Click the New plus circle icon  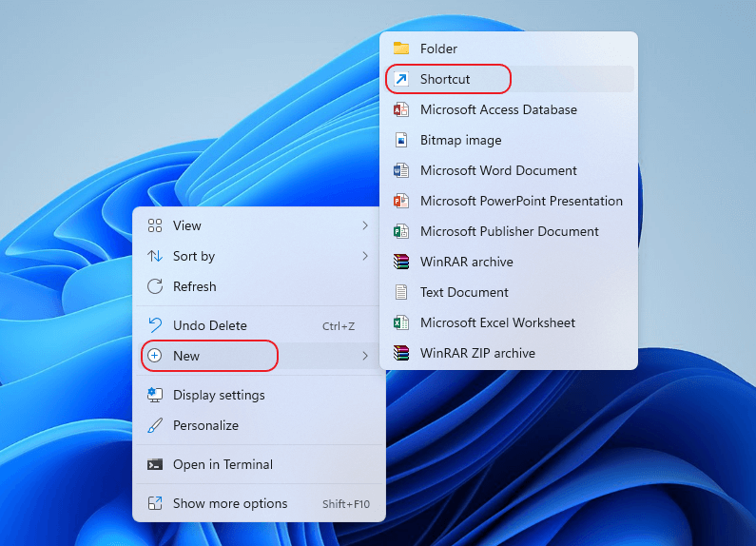(155, 356)
